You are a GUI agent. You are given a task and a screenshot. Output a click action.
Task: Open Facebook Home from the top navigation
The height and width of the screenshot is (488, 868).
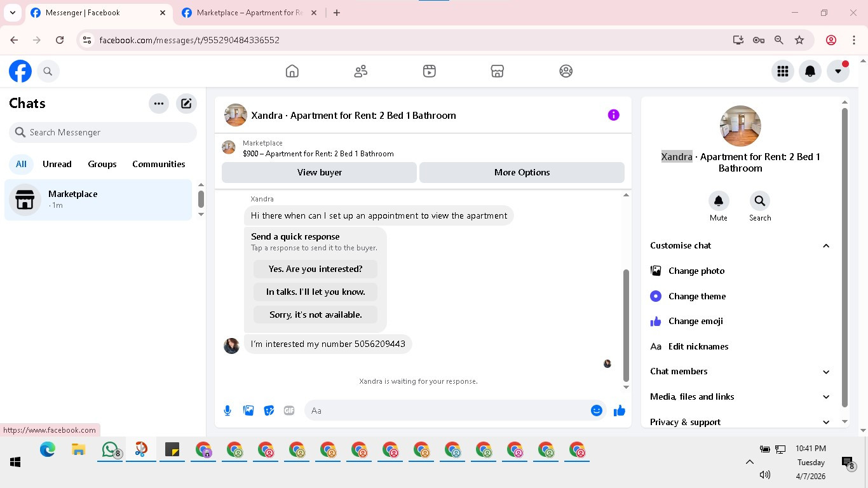pos(292,71)
